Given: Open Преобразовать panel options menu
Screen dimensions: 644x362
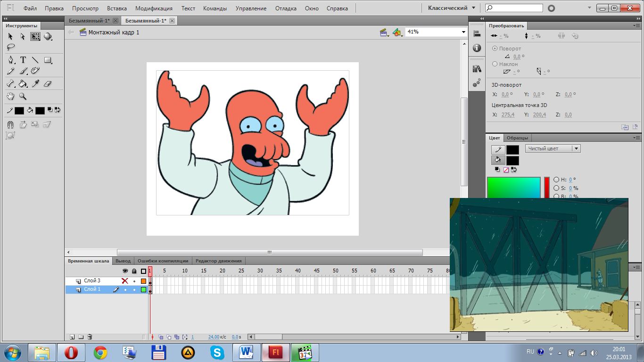Looking at the screenshot, I should (x=637, y=25).
